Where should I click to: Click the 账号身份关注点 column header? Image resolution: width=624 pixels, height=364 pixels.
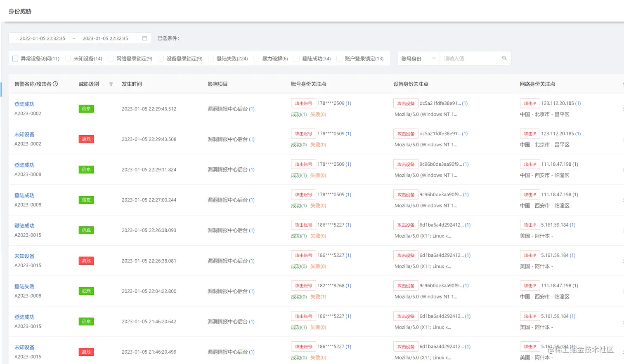308,84
